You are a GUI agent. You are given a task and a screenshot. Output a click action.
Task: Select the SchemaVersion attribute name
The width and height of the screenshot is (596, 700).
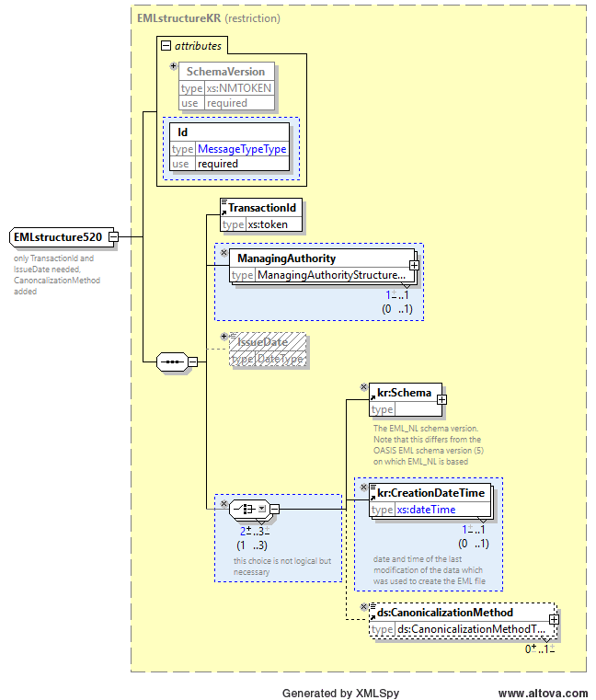(x=225, y=72)
